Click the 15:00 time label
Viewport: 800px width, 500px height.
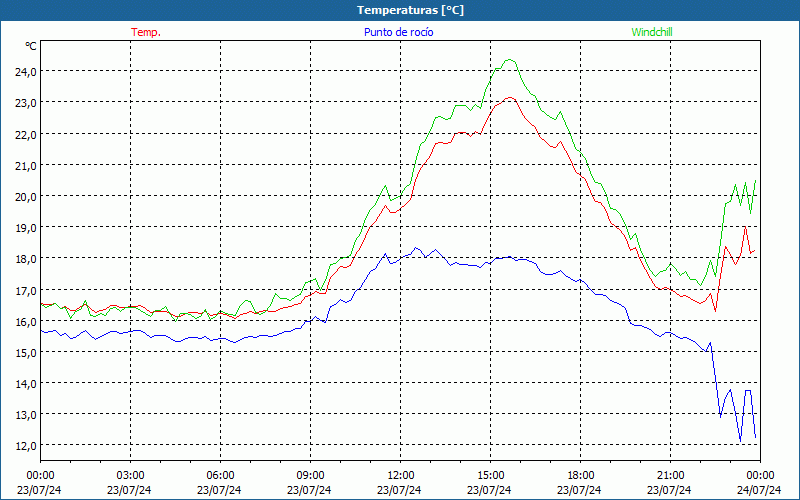[490, 476]
